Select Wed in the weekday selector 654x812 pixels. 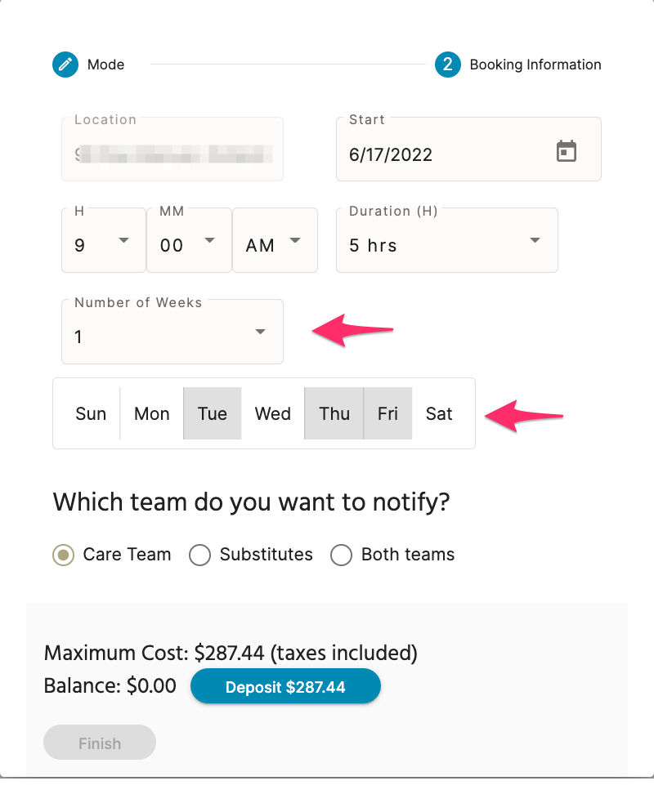(x=272, y=413)
